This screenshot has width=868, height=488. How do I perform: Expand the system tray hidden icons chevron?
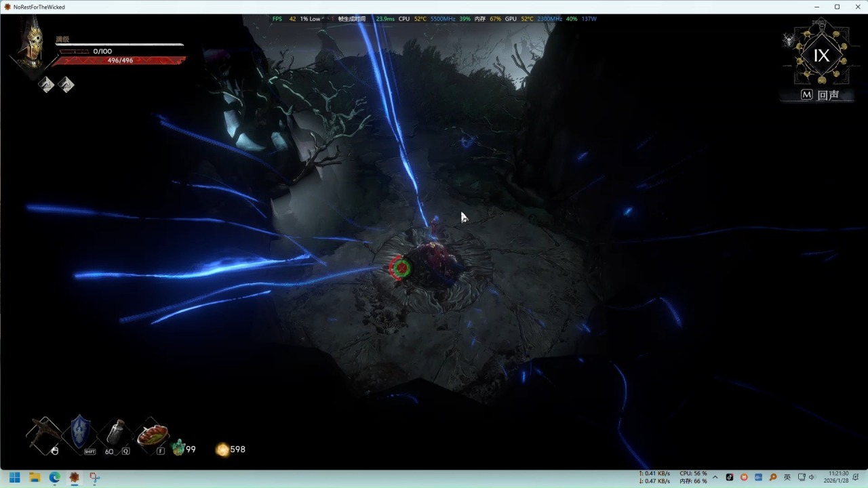pos(715,477)
